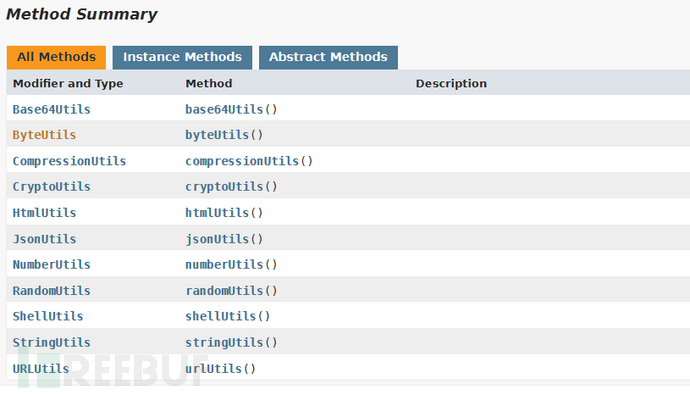Click the Description column header
Viewport: 690px width, 395px height.
(451, 84)
